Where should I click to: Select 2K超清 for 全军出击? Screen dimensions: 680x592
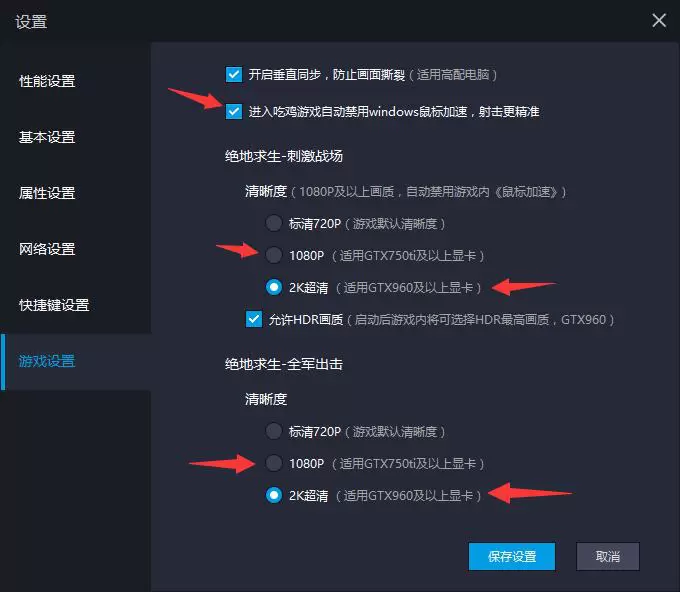pos(274,495)
